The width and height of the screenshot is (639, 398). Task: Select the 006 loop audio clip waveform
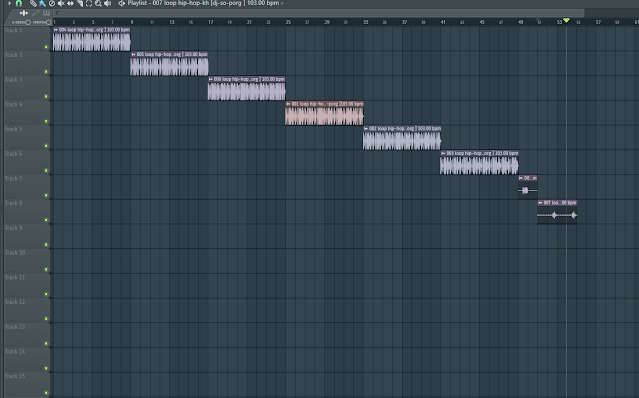coord(247,91)
